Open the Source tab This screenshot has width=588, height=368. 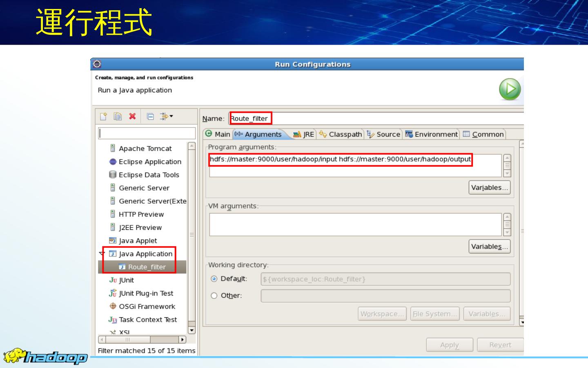point(383,134)
